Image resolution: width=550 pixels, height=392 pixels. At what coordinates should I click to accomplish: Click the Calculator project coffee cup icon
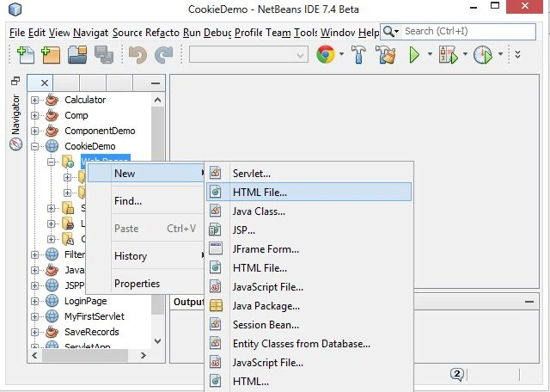pos(52,100)
